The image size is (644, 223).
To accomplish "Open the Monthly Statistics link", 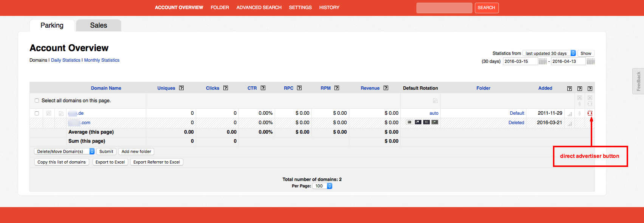I will [x=102, y=60].
